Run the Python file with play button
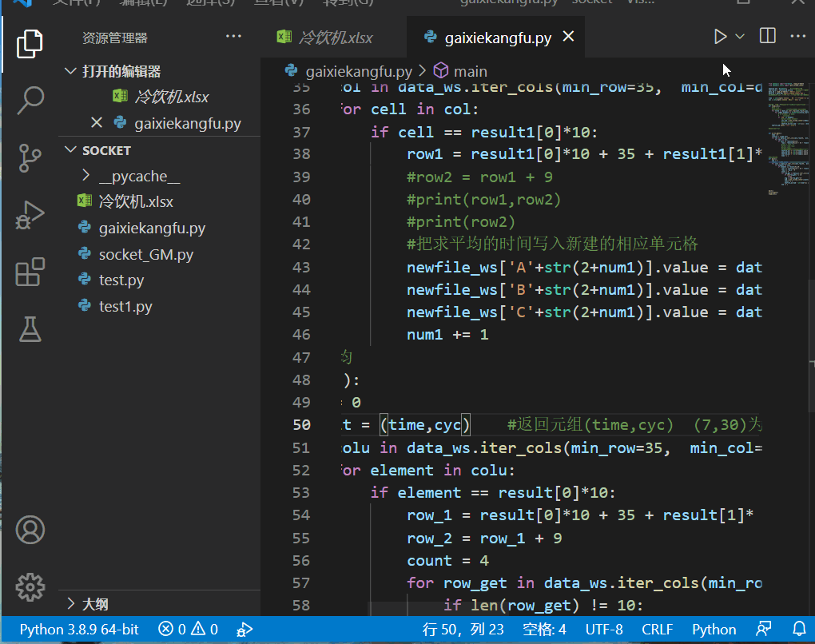Viewport: 815px width, 644px height. coord(720,37)
